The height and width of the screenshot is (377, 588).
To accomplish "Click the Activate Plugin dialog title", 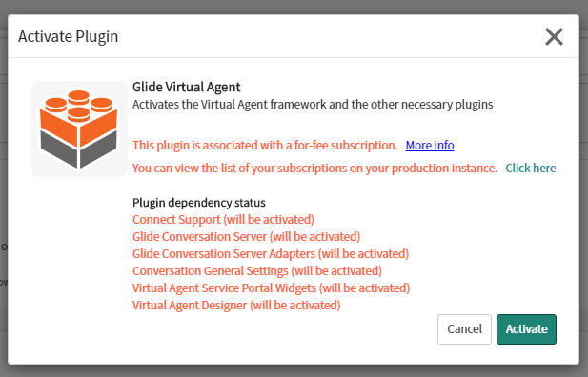I will coord(69,37).
